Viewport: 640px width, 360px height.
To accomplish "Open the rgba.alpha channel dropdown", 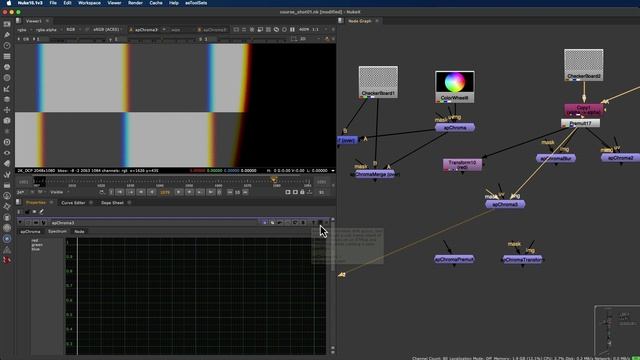I will (x=48, y=30).
